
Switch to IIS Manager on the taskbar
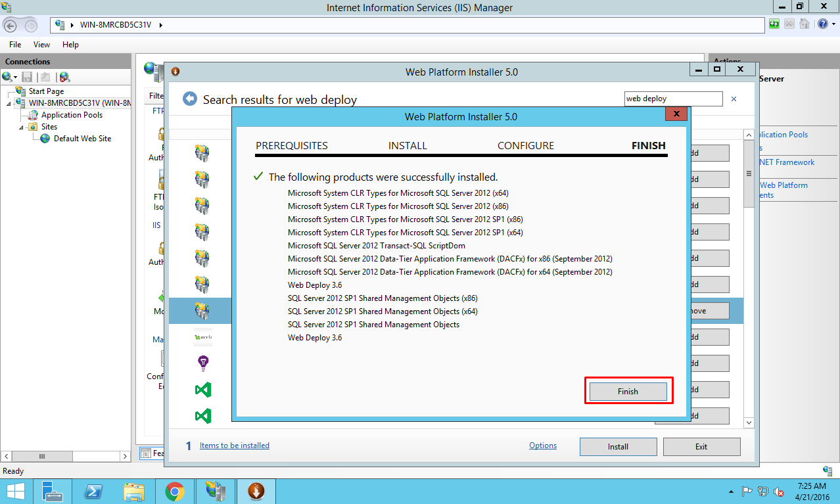pos(216,491)
